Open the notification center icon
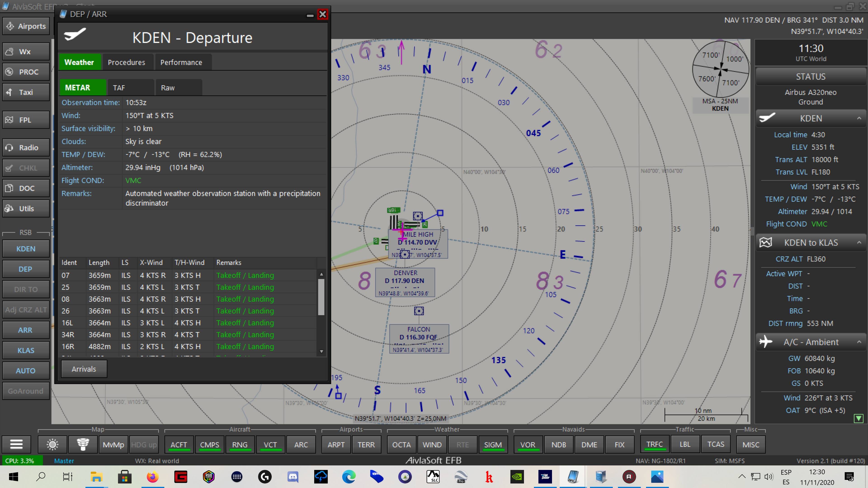Image resolution: width=868 pixels, height=488 pixels. click(849, 476)
